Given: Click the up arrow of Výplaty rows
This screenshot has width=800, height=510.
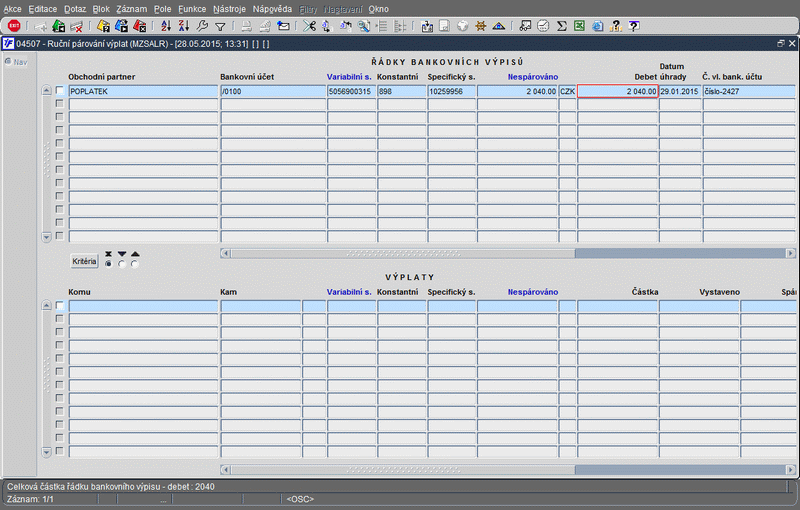Looking at the screenshot, I should click(x=46, y=305).
